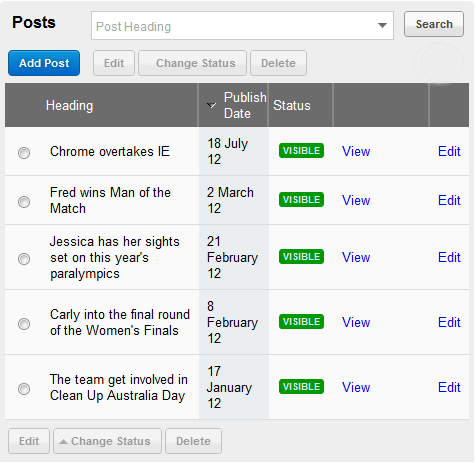Click the VISIBLE badge for Fred wins post
Viewport: 476px width, 463px height.
[302, 200]
